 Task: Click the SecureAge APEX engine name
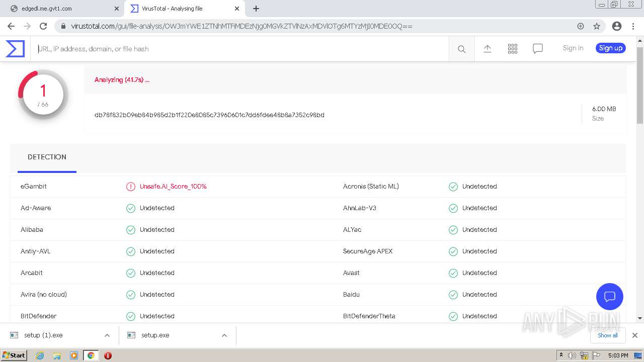click(368, 251)
